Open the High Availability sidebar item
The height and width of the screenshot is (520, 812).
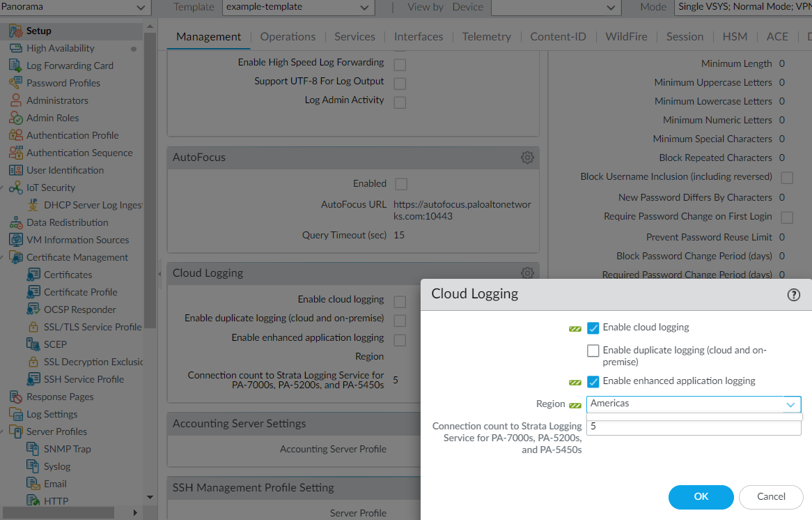[60, 48]
